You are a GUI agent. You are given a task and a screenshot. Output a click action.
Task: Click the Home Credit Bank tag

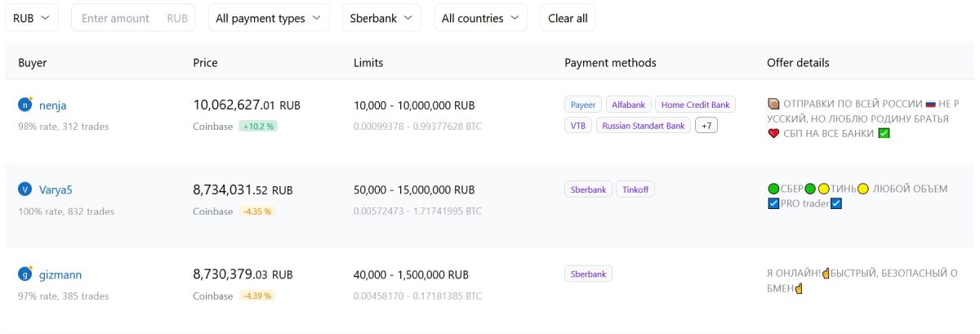point(695,105)
